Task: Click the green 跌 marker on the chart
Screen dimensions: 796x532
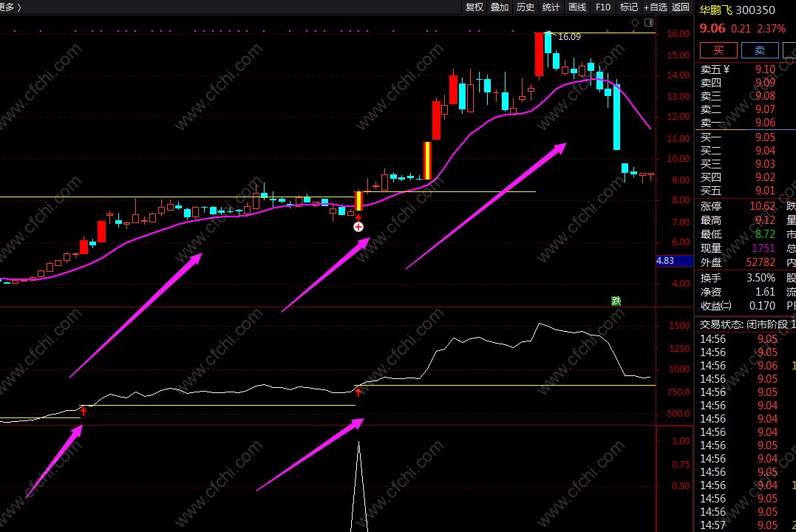Action: point(616,301)
